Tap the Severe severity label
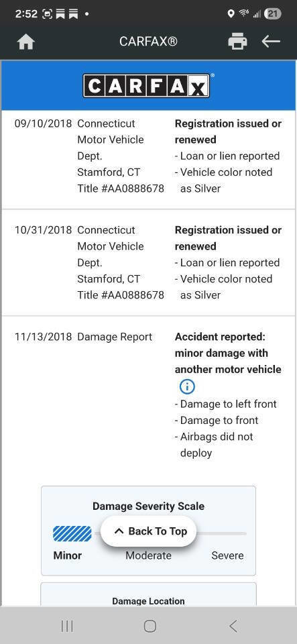 coord(227,555)
